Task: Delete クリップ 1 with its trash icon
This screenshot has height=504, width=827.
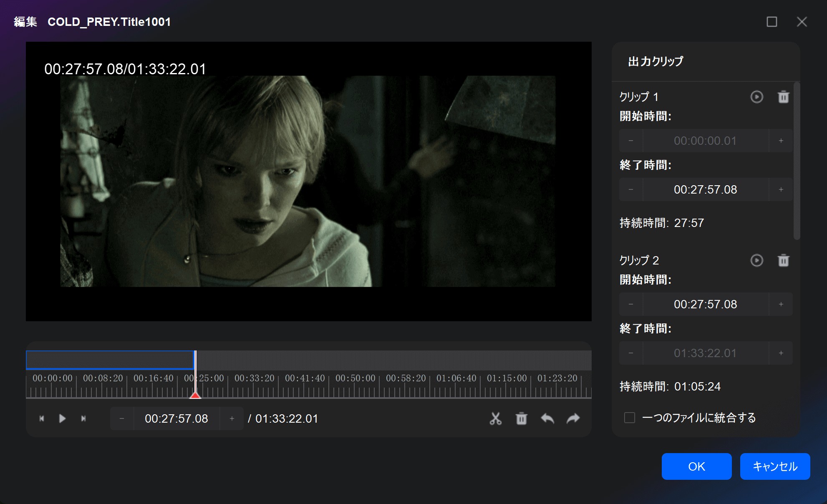Action: pos(784,97)
